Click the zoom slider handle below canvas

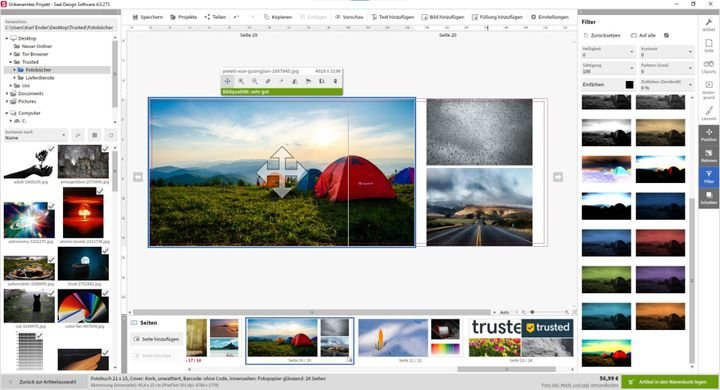pos(532,312)
